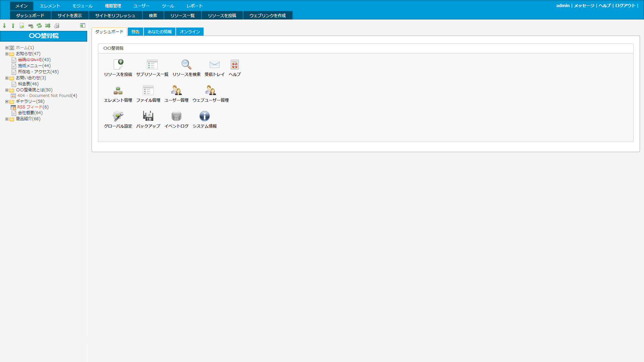
Task: Expand the ギャラリー(58) folder node
Action: pos(7,101)
